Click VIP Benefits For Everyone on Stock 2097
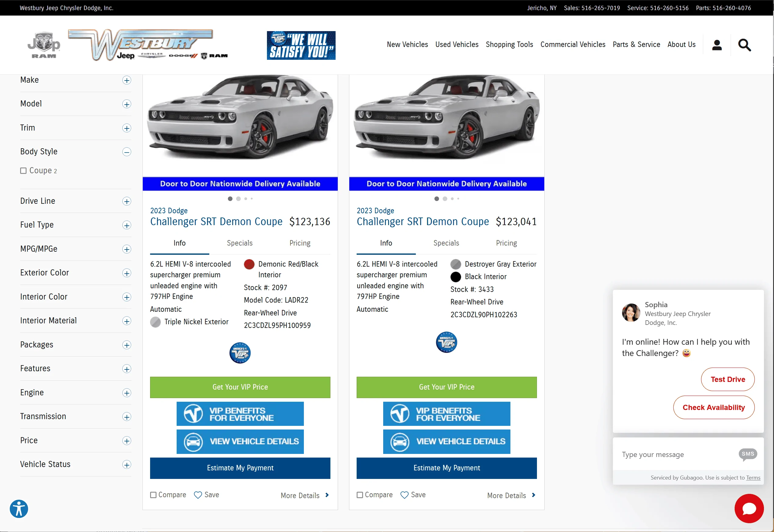Image resolution: width=774 pixels, height=532 pixels. [240, 414]
